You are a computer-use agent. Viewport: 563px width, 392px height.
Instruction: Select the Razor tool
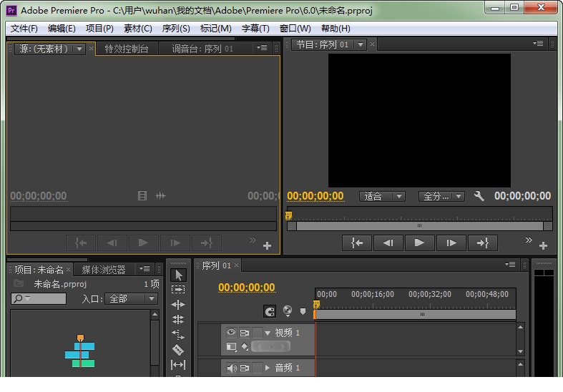pos(178,350)
